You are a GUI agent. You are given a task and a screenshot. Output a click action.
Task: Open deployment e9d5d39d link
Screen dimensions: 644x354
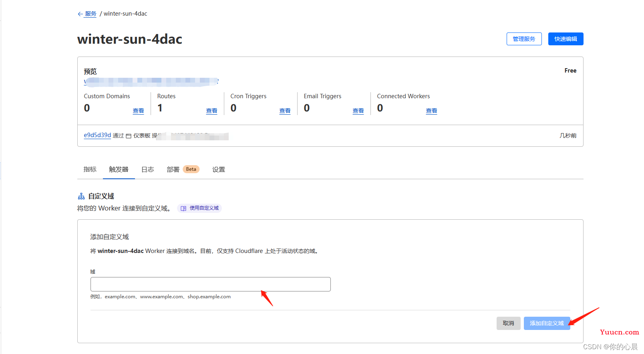point(97,135)
